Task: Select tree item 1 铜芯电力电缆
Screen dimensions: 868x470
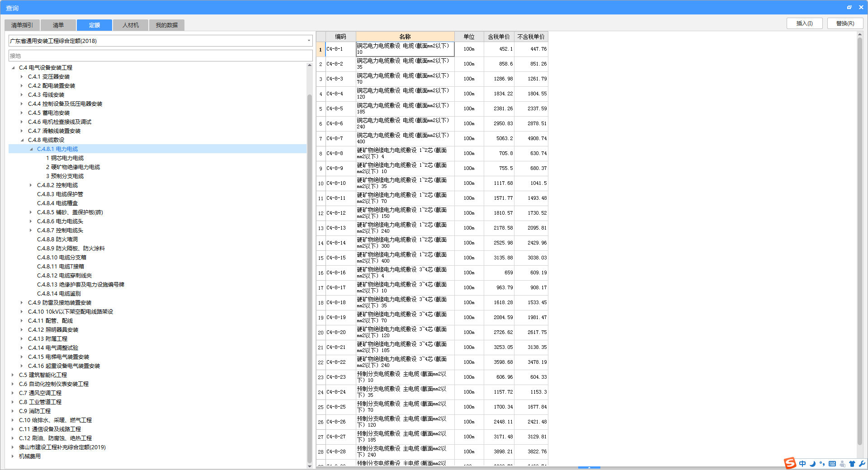Action: 65,158
